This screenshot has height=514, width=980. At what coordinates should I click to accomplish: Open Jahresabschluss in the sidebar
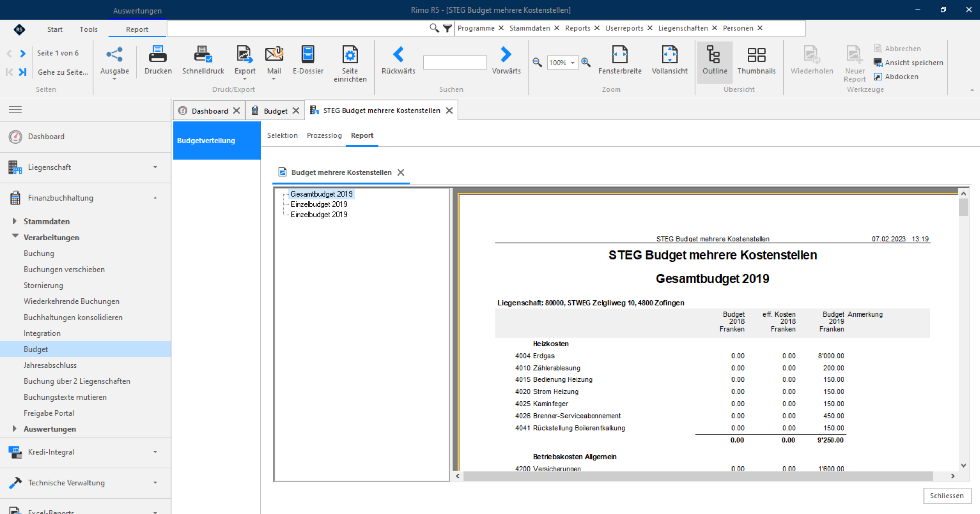pos(50,365)
